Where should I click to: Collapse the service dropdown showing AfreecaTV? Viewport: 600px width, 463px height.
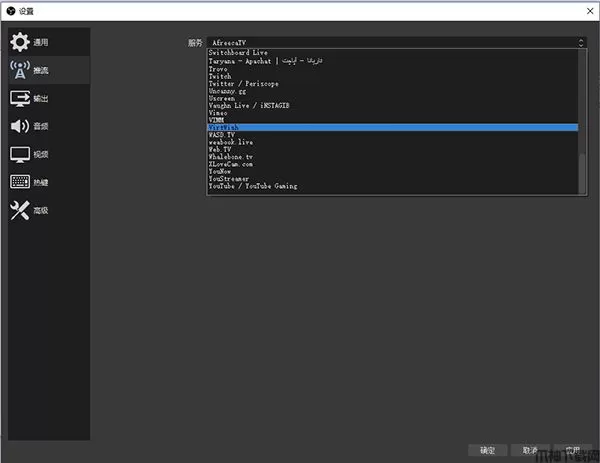pyautogui.click(x=395, y=43)
